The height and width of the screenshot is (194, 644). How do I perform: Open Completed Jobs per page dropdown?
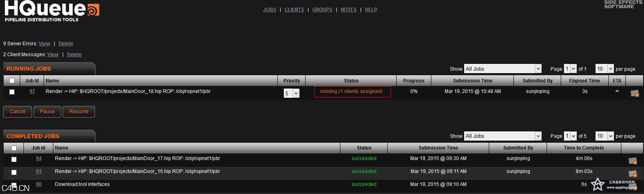click(605, 136)
